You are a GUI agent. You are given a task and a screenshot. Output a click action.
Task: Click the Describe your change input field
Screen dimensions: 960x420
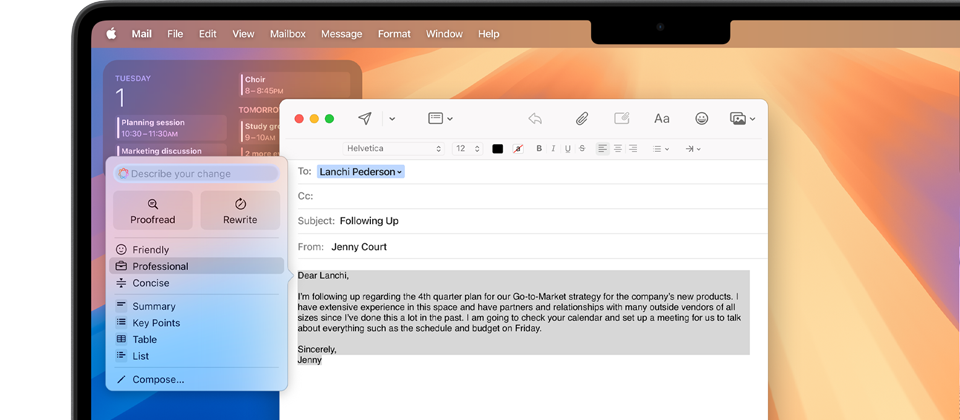click(196, 174)
